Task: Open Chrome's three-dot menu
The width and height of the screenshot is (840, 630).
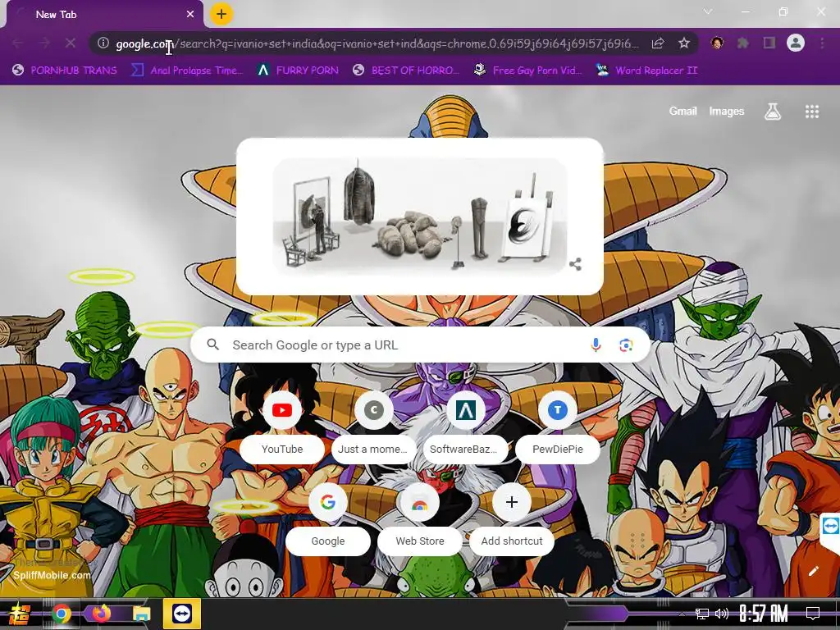Action: pyautogui.click(x=822, y=43)
